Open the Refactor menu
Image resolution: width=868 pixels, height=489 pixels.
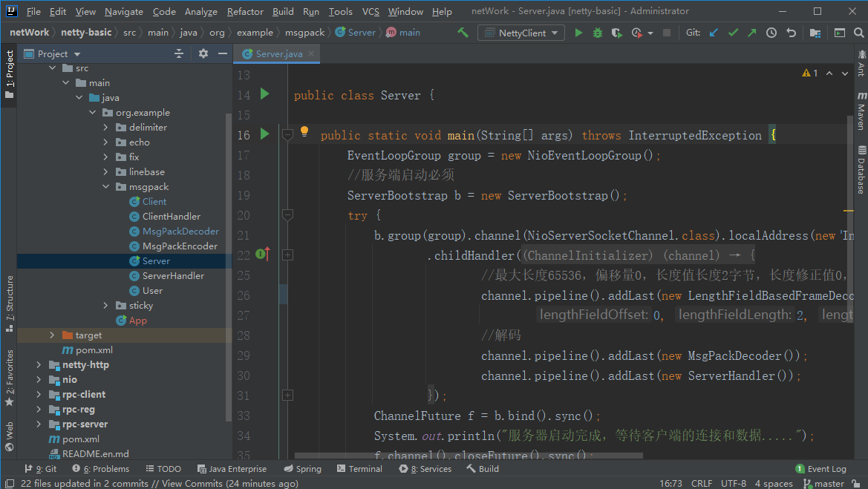pos(245,11)
